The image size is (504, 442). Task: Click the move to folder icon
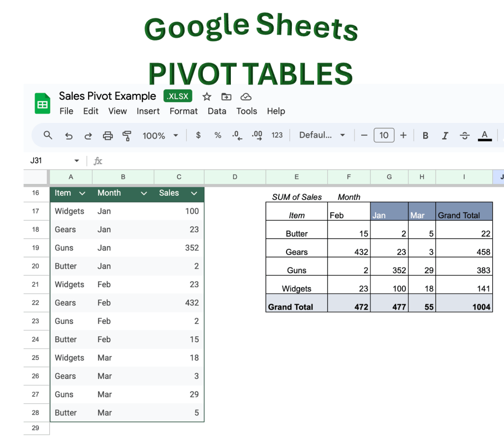226,97
